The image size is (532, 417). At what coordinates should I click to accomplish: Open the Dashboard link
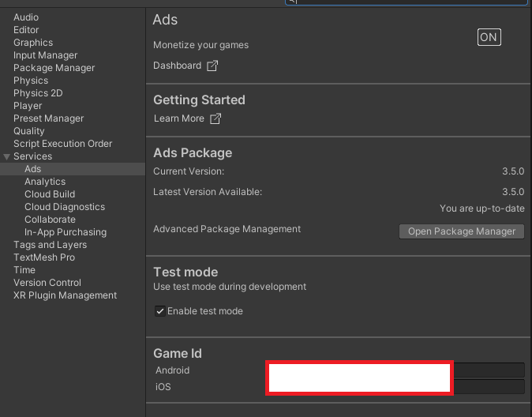pos(177,66)
